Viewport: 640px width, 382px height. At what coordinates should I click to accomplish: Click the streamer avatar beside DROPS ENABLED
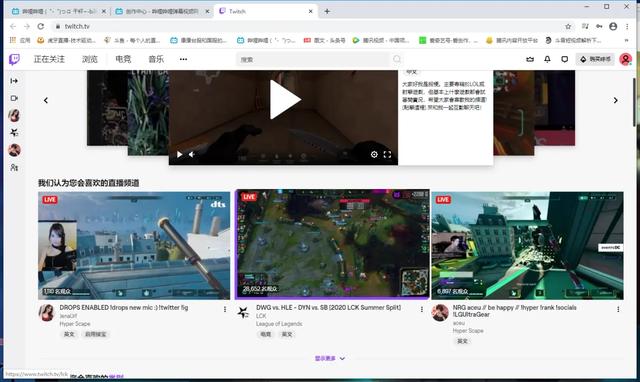pos(47,313)
